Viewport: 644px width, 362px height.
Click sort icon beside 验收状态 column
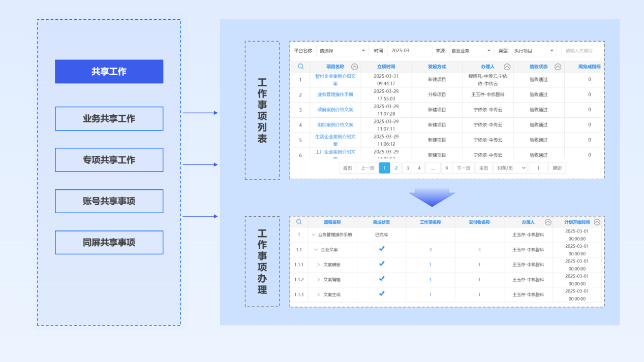pos(558,67)
